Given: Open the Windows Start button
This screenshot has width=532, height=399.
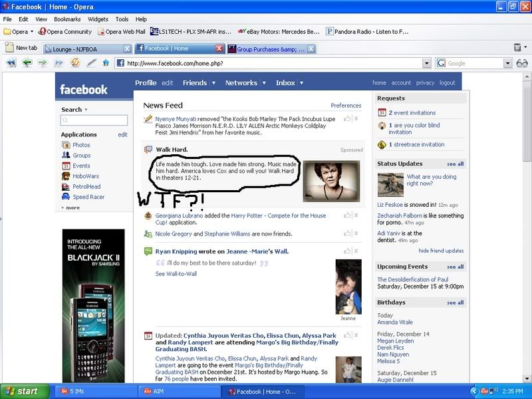Looking at the screenshot, I should click(x=24, y=391).
